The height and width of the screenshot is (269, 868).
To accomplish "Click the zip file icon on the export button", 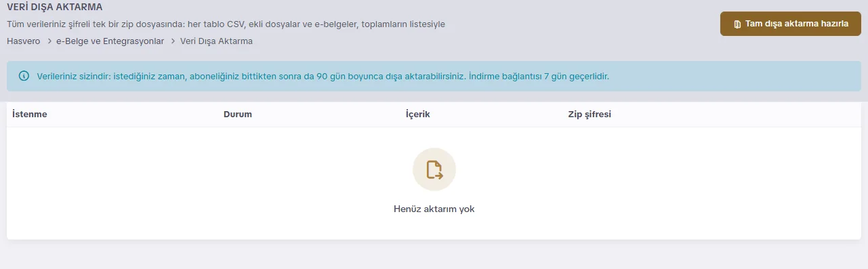I will 737,24.
